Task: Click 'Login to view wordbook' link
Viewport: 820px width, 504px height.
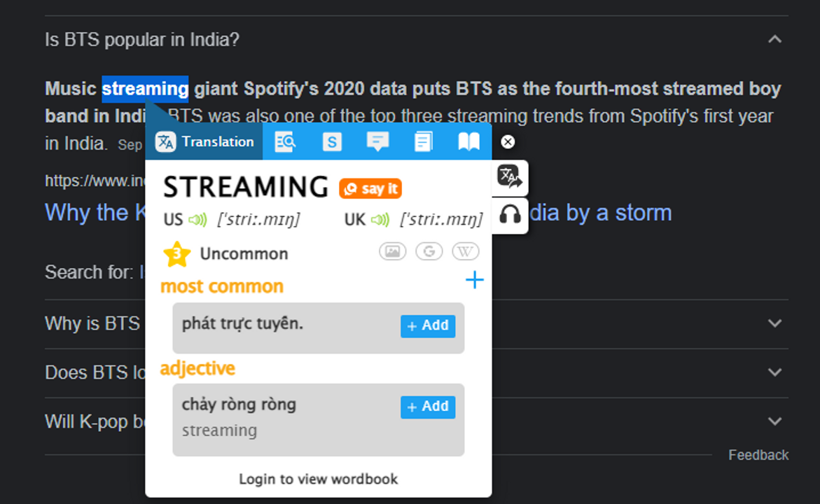Action: 318,479
